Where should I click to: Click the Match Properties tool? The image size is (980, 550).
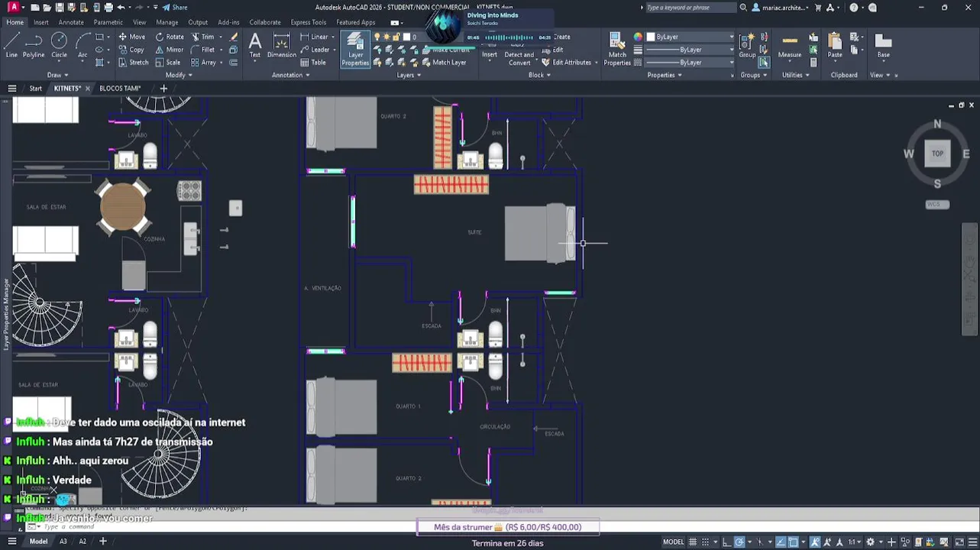click(617, 49)
